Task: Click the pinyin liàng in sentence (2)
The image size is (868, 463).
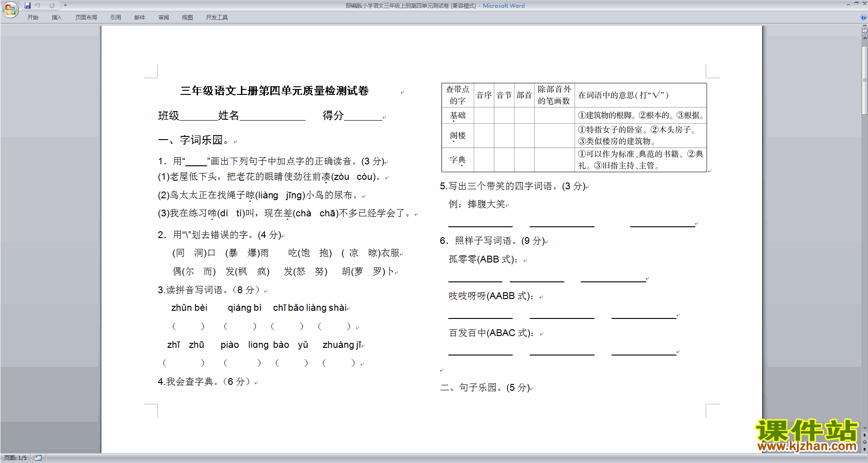Action: [268, 196]
